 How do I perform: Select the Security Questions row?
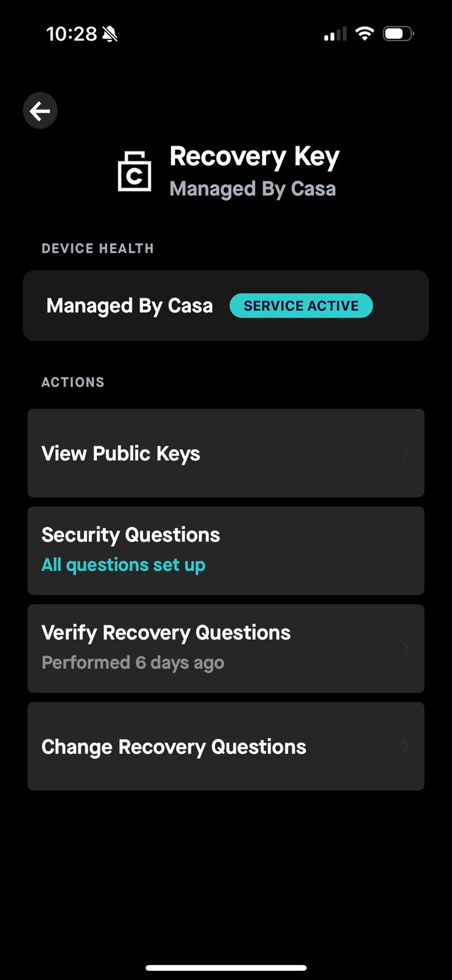point(226,551)
